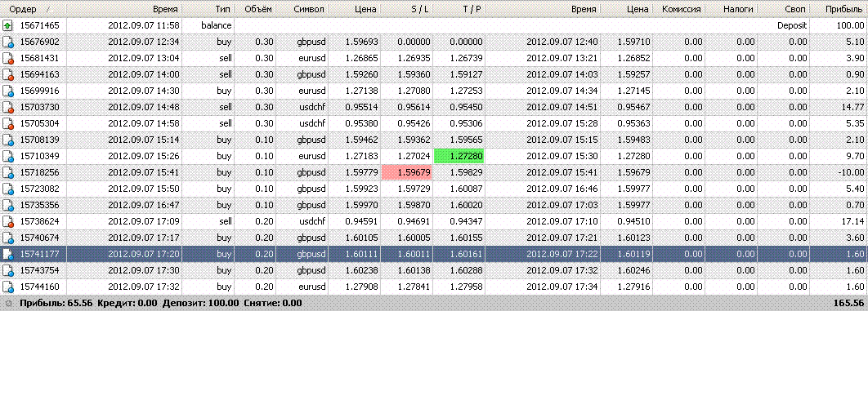Click close time 2012.09.07 13:21
868x418 pixels.
(x=562, y=58)
